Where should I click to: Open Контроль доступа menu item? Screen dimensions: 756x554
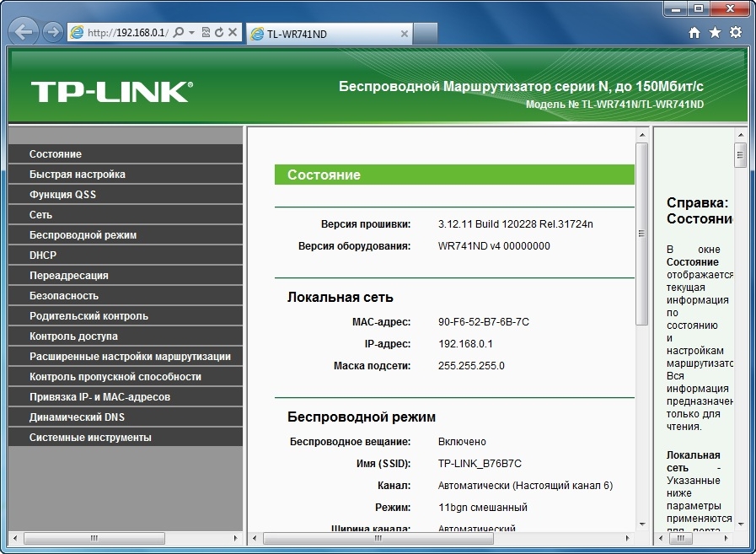coord(126,336)
